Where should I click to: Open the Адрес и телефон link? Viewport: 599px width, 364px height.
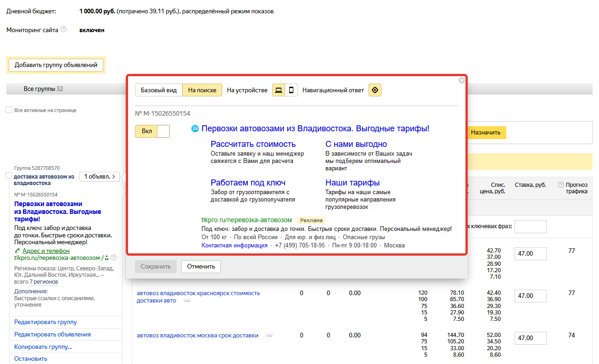click(x=46, y=251)
